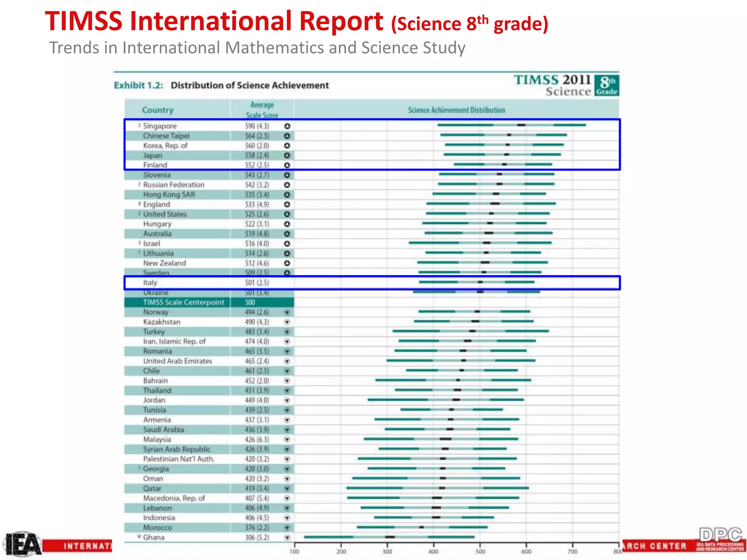The height and width of the screenshot is (560, 747).
Task: Click the up-arrow marker for Hungary
Action: pos(287,224)
